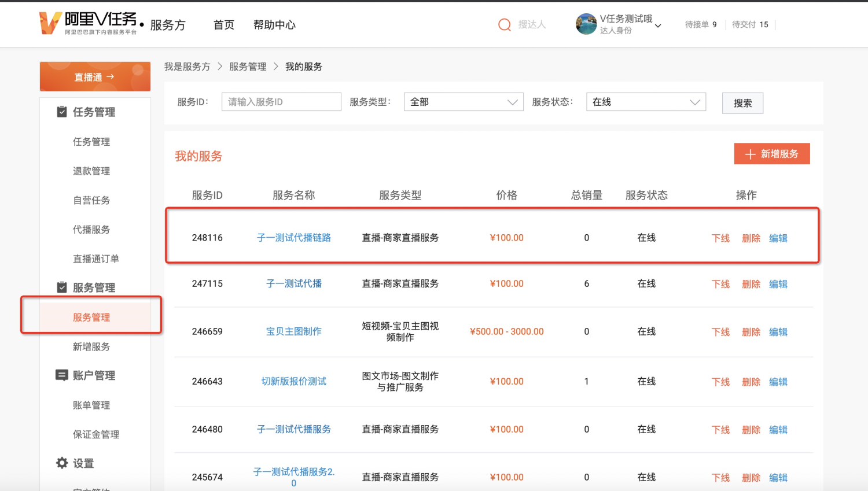Screen dimensions: 868x491
Task: Click the 设置 gear icon
Action: pos(62,463)
